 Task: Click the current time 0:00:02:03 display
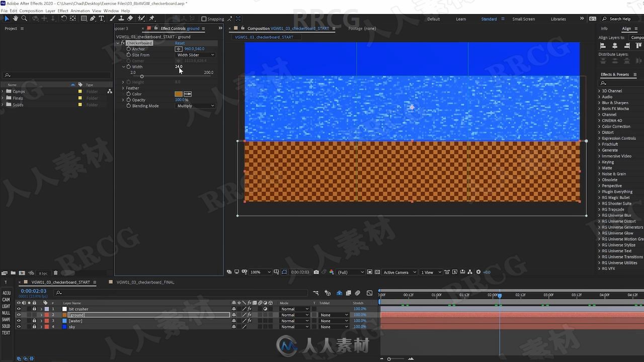33,291
